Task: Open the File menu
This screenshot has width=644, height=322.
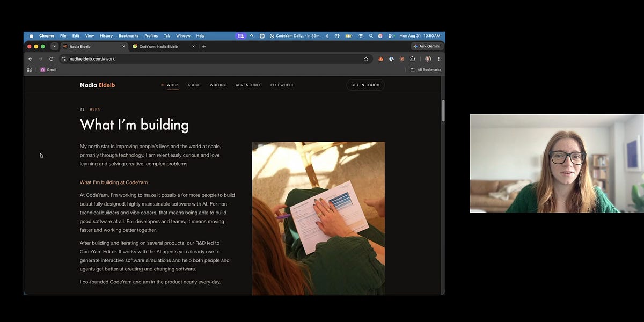Action: tap(63, 36)
